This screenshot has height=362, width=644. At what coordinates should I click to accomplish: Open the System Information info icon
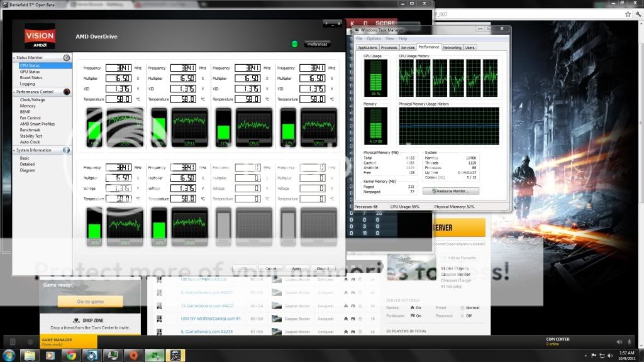[x=66, y=150]
